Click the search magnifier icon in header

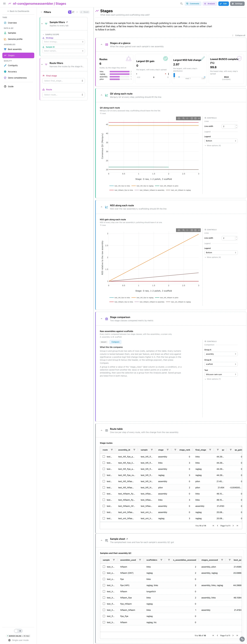pos(181,4)
